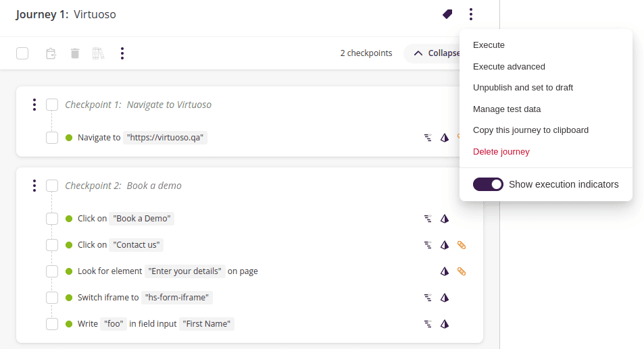Screen dimensions: 644x349
Task: Open Checkpoint 1 three-dot menu
Action: pyautogui.click(x=34, y=105)
